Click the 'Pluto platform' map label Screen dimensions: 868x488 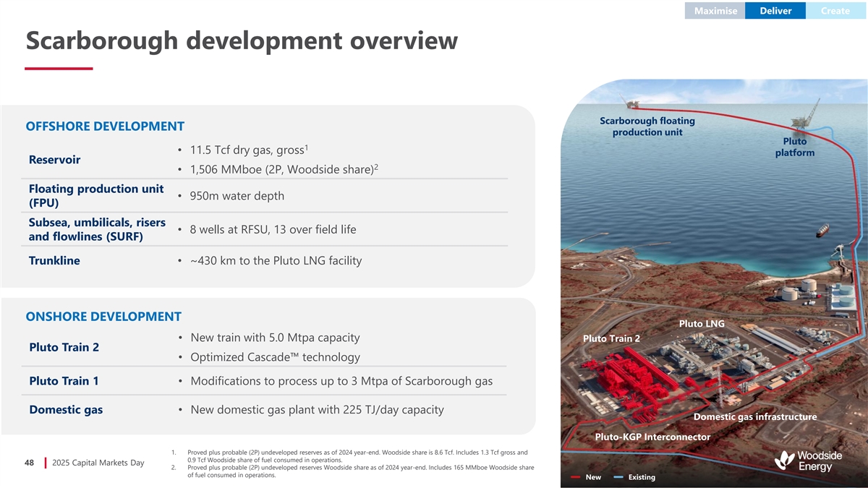pyautogui.click(x=794, y=147)
